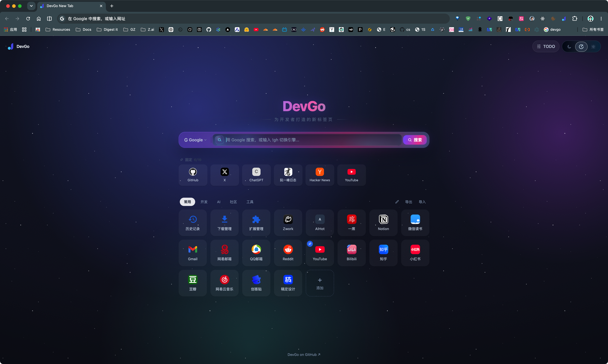
Task: Open the 网易云音乐 shortcut
Action: (x=224, y=283)
